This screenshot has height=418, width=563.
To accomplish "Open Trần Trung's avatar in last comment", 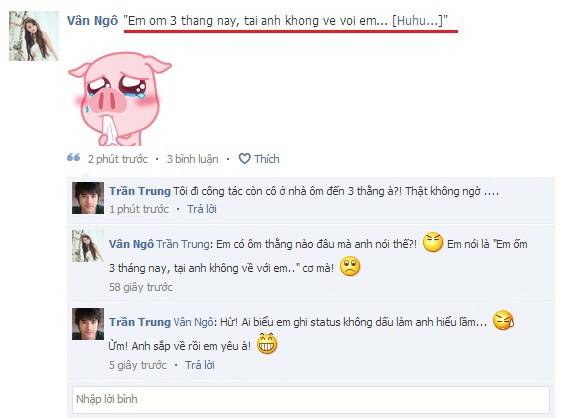I will pos(88,324).
